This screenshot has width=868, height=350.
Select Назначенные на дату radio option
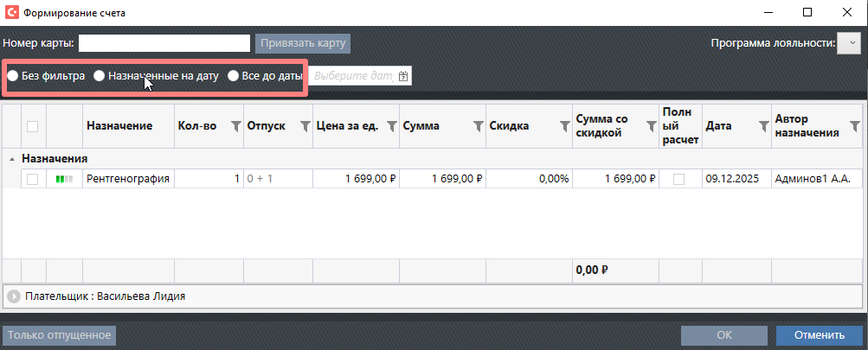[x=100, y=76]
